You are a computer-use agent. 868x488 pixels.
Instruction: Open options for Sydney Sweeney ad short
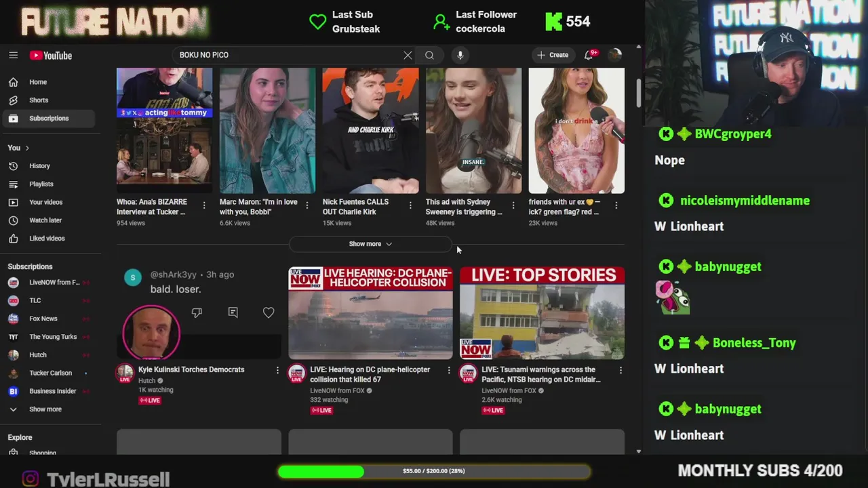(513, 205)
